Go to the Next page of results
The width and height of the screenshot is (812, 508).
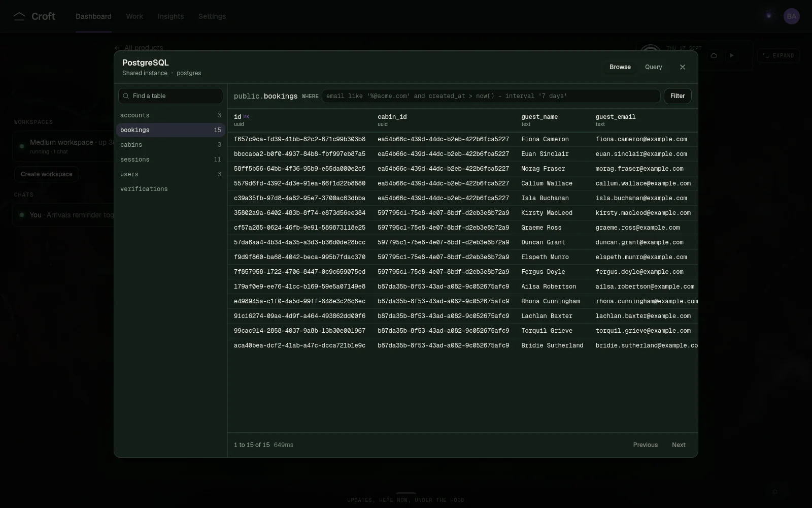pyautogui.click(x=679, y=445)
